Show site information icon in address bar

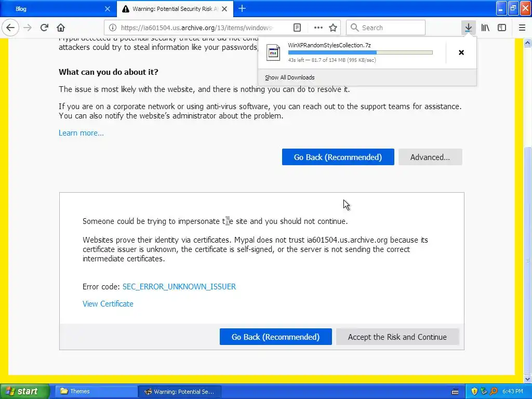tap(113, 28)
